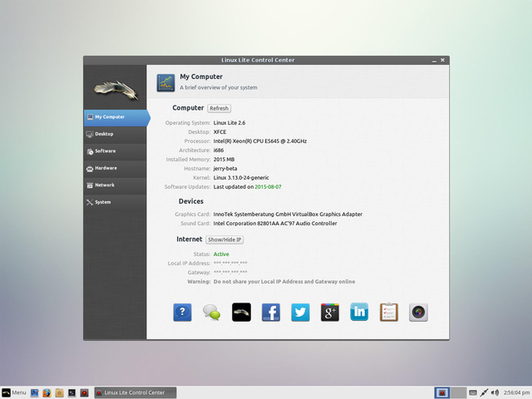Open the Hardware section
The height and width of the screenshot is (399, 532).
115,168
